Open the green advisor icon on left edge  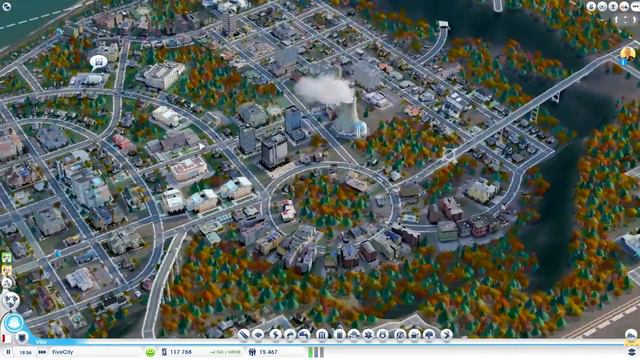[7, 257]
